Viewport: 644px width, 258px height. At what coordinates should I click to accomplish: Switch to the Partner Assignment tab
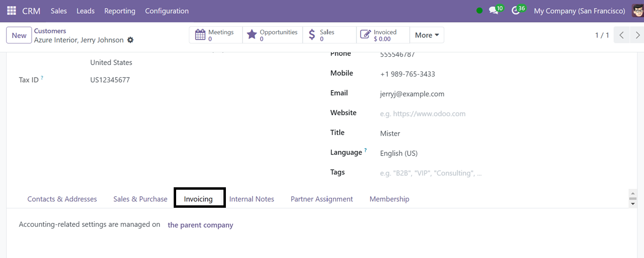pyautogui.click(x=322, y=199)
